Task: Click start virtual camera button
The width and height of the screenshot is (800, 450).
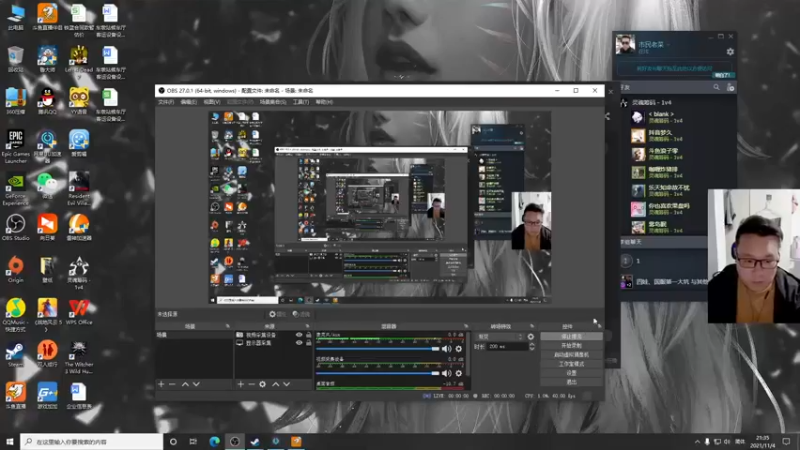Action: [x=571, y=355]
